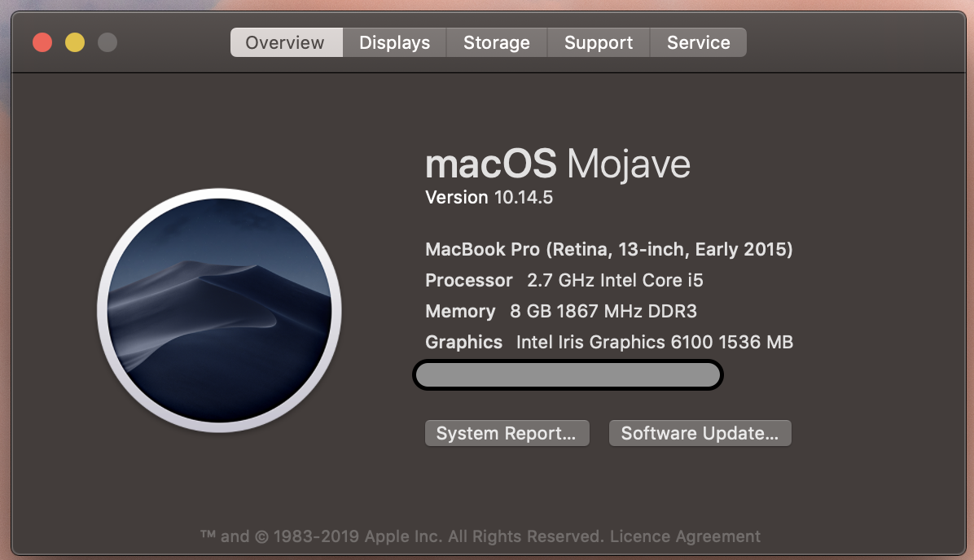The image size is (974, 560).
Task: Open the Storage tab
Action: pos(496,42)
